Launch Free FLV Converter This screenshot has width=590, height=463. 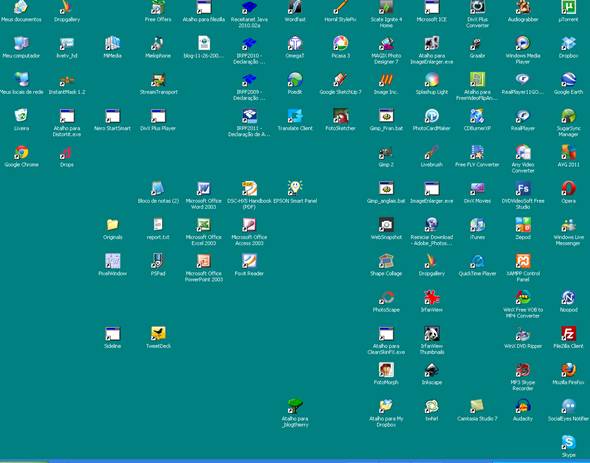click(477, 152)
